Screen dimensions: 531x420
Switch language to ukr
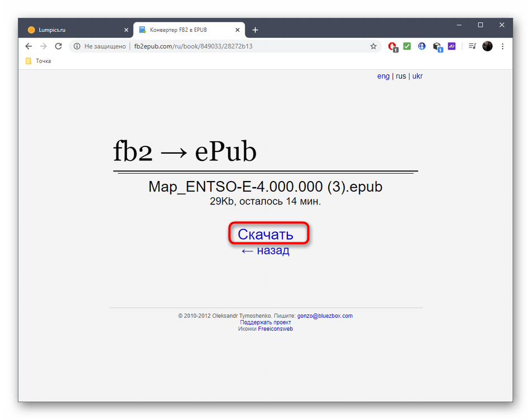coord(417,76)
